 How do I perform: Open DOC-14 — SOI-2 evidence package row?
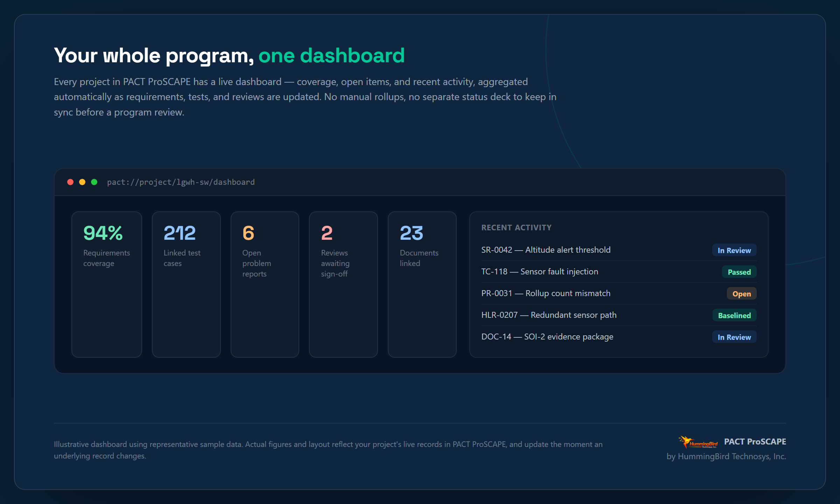[619, 337]
